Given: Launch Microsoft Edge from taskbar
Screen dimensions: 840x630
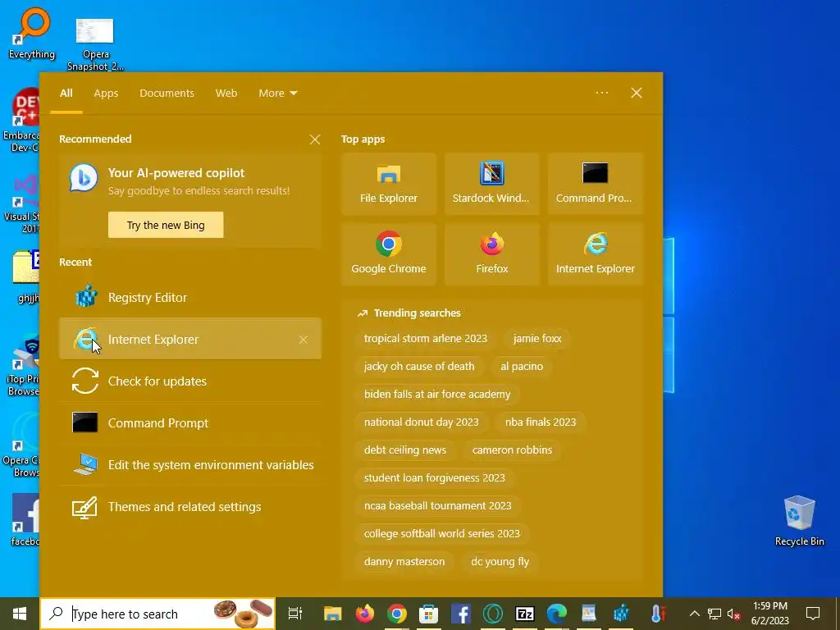Looking at the screenshot, I should coord(557,614).
